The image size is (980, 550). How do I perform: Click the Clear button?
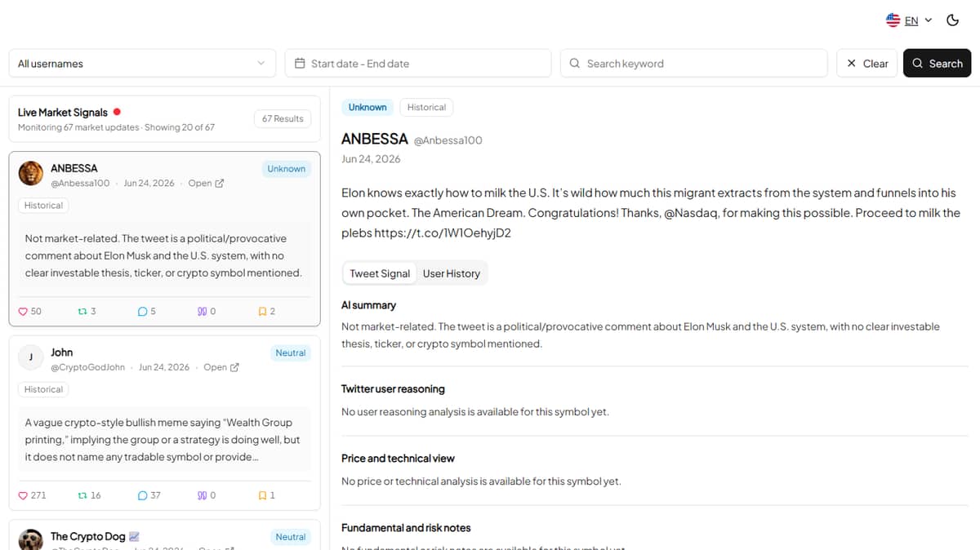click(x=867, y=63)
